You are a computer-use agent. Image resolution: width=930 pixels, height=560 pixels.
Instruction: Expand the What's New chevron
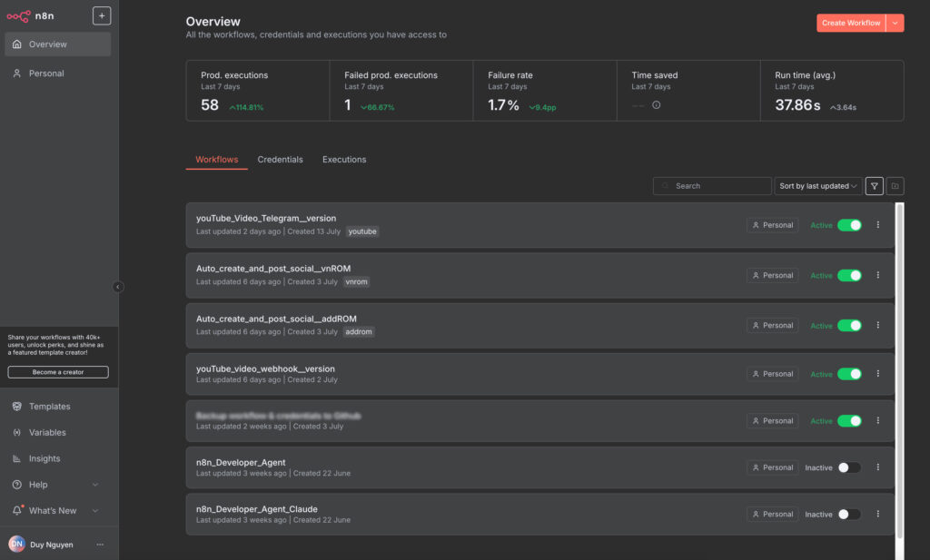(x=94, y=511)
